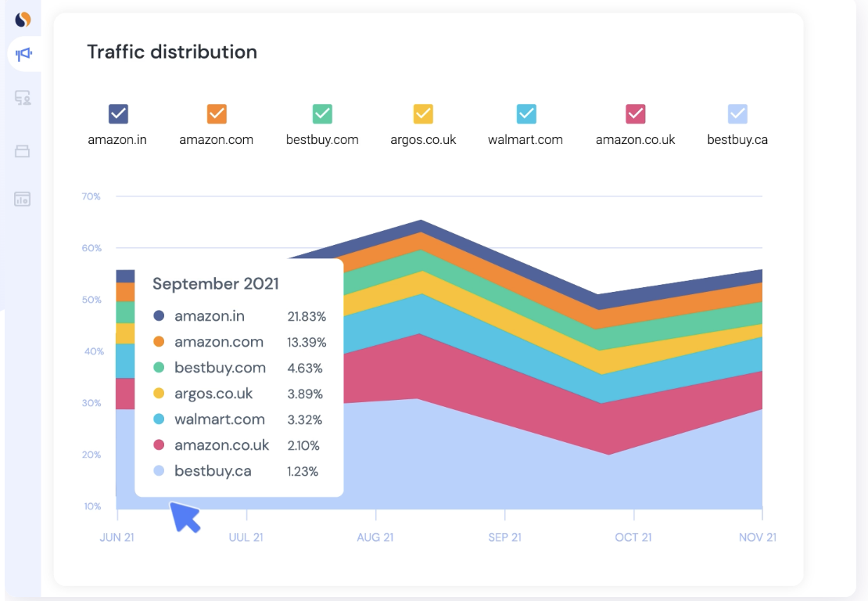Viewport: 868px width, 601px height.
Task: Uncheck the argos.co.uk legend checkbox
Action: pos(423,114)
